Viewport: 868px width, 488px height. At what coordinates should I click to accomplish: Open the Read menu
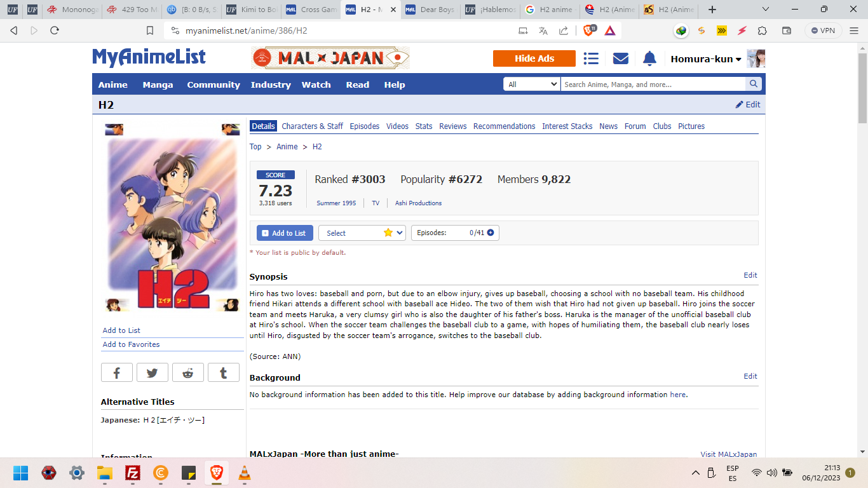point(358,85)
